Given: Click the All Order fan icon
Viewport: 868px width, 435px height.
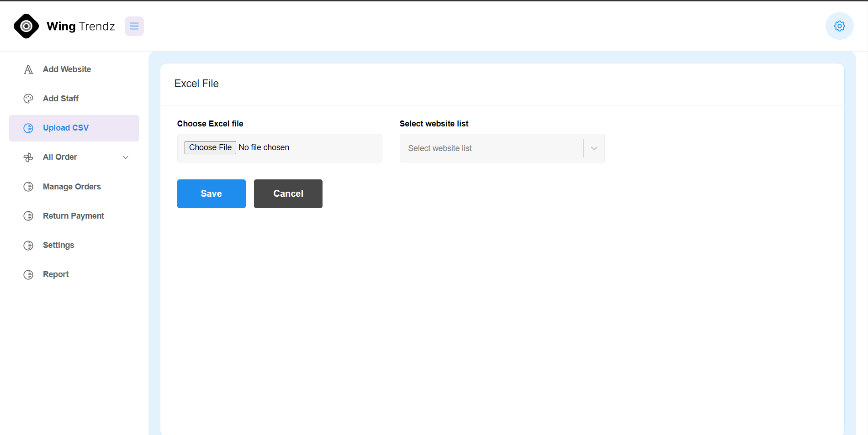Looking at the screenshot, I should click(28, 157).
